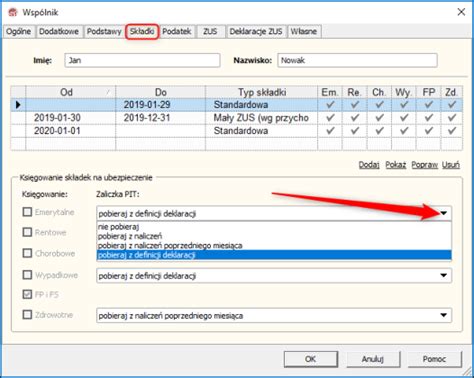This screenshot has width=474, height=378.
Task: Click the Typ składki column header
Action: click(x=262, y=92)
